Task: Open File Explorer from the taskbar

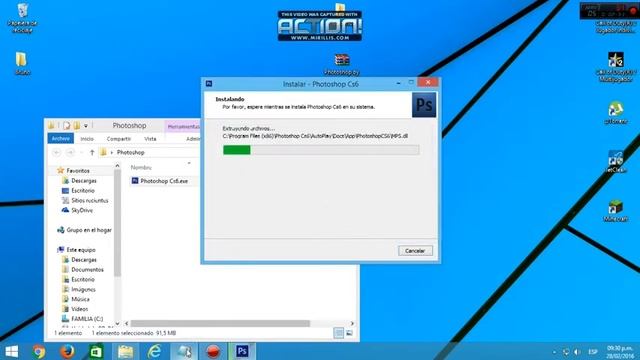Action: click(125, 351)
